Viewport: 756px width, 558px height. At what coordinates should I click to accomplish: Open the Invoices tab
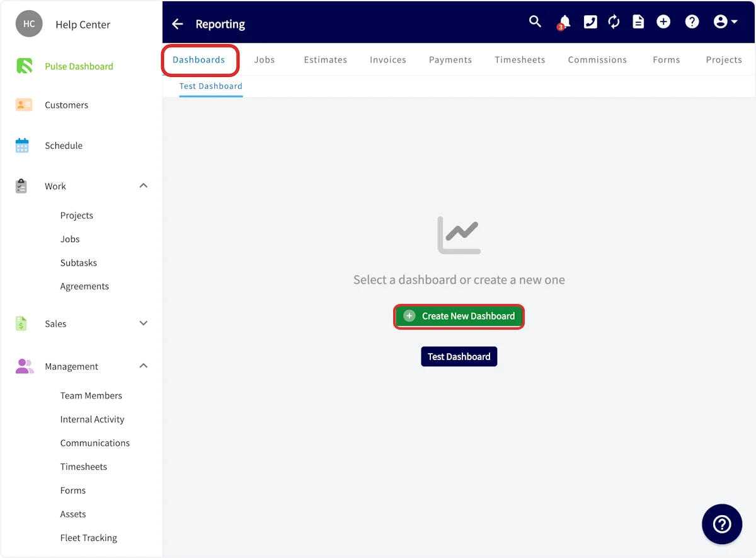coord(388,60)
